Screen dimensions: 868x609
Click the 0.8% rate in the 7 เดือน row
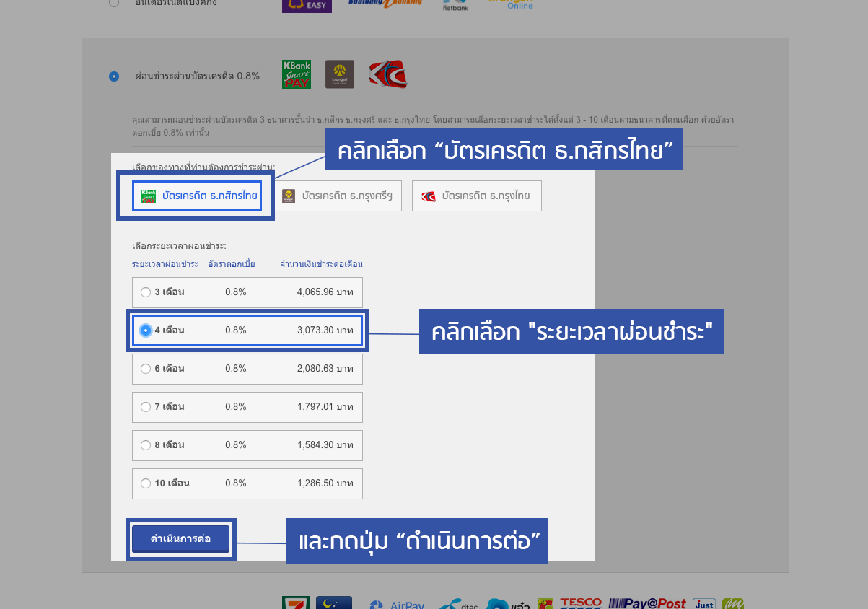click(236, 407)
